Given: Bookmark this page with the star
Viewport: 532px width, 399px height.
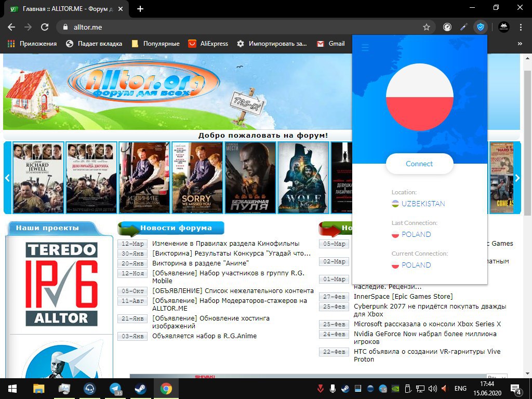Looking at the screenshot, I should click(427, 27).
